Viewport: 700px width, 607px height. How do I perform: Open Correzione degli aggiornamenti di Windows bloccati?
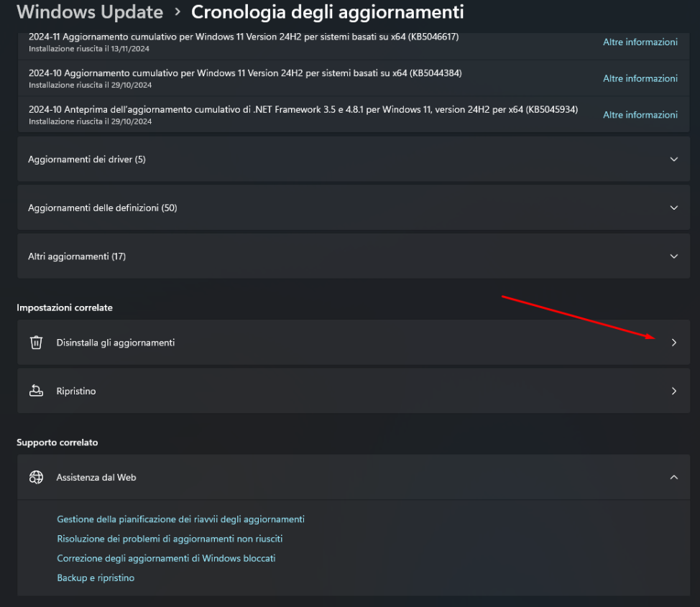(166, 558)
